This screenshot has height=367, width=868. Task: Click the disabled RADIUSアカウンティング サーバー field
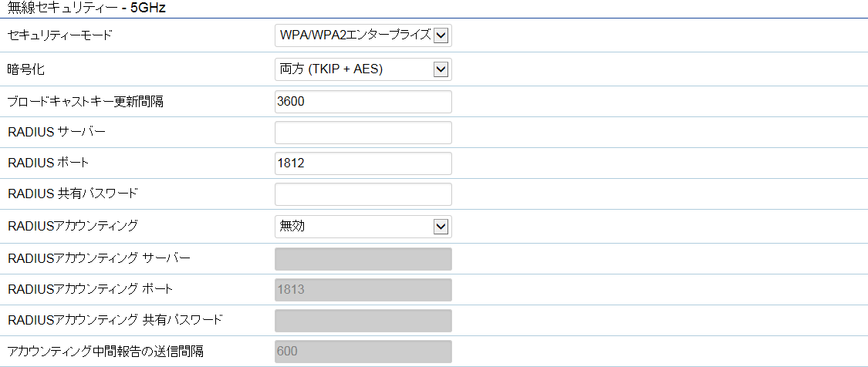tap(363, 259)
